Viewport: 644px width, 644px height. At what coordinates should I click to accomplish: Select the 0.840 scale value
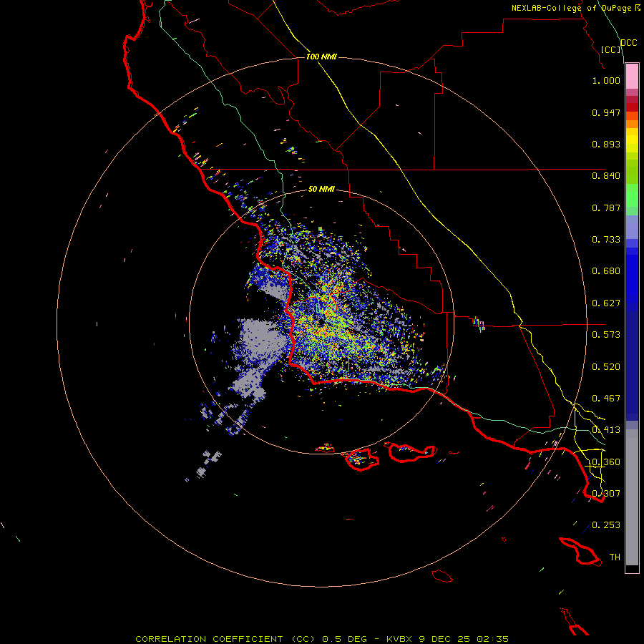606,176
